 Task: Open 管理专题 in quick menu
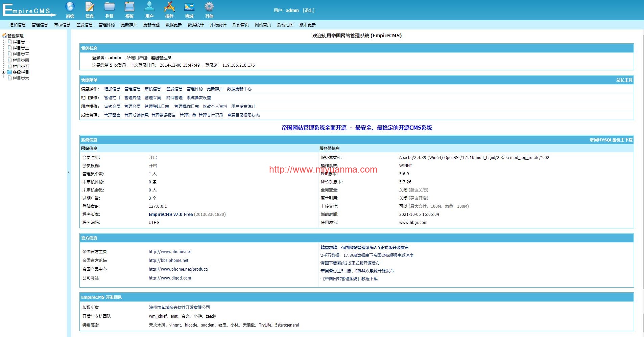pos(133,98)
